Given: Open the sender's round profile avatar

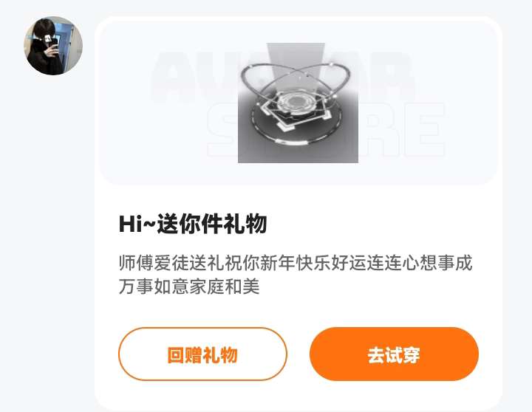Looking at the screenshot, I should coord(53,46).
